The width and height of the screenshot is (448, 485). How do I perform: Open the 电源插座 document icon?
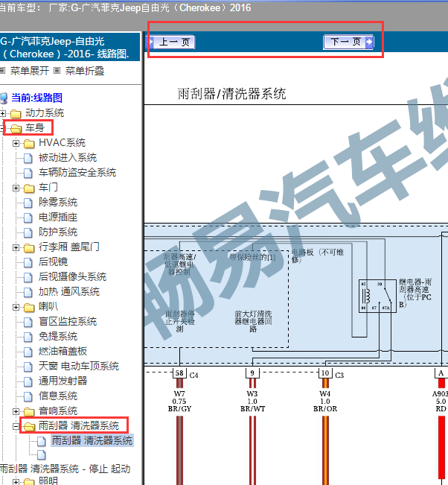(x=28, y=218)
